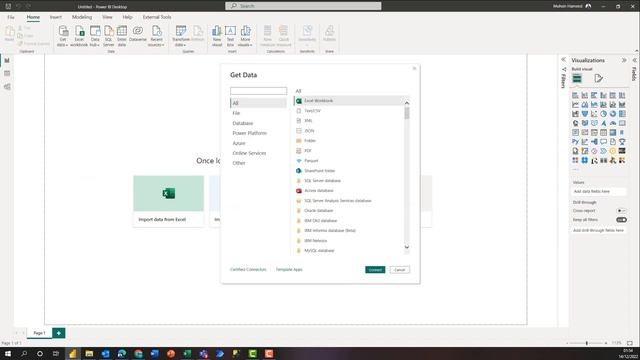Click the title bar Search box
Image resolution: width=640 pixels, height=360 pixels.
pos(303,6)
